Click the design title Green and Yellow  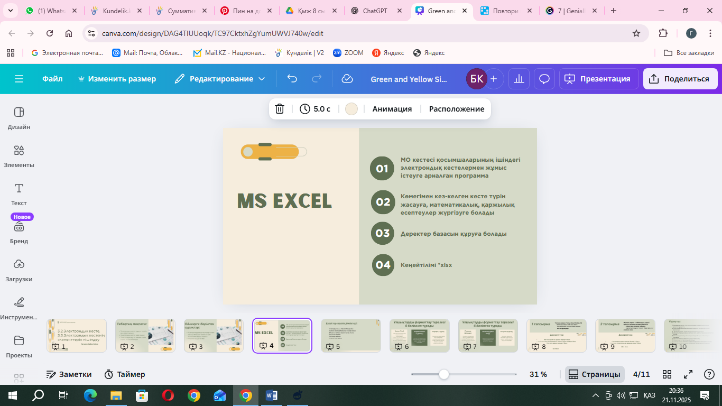[x=408, y=79]
